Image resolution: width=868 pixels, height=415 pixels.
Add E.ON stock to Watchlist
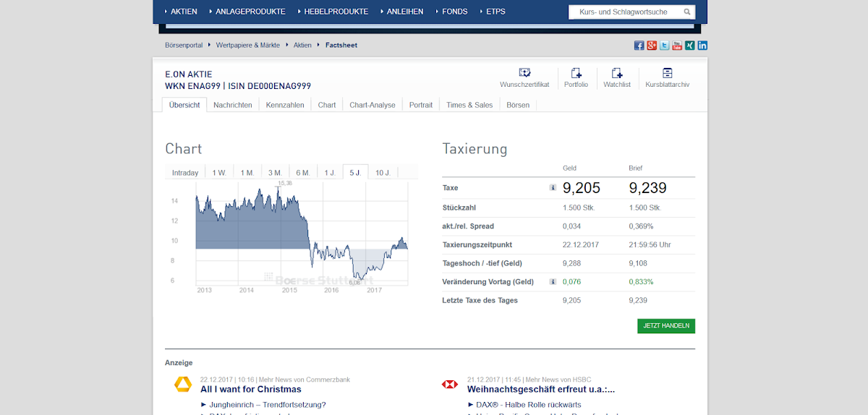point(616,73)
